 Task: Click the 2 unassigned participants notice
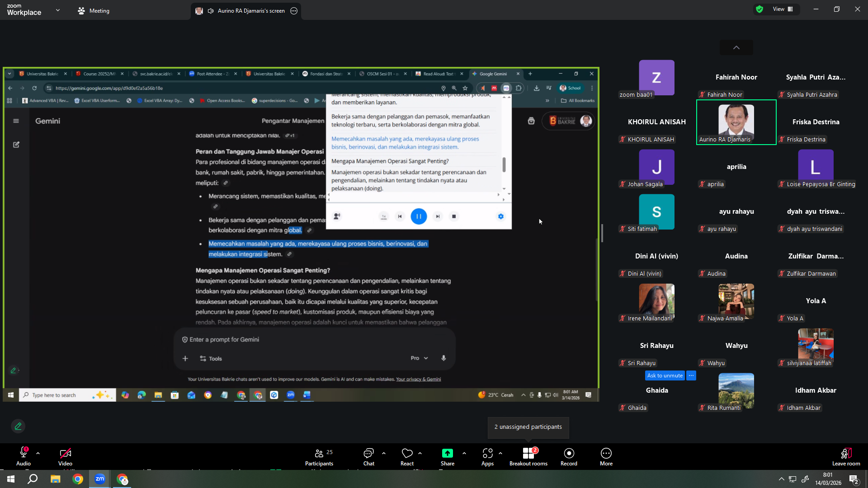[528, 427]
